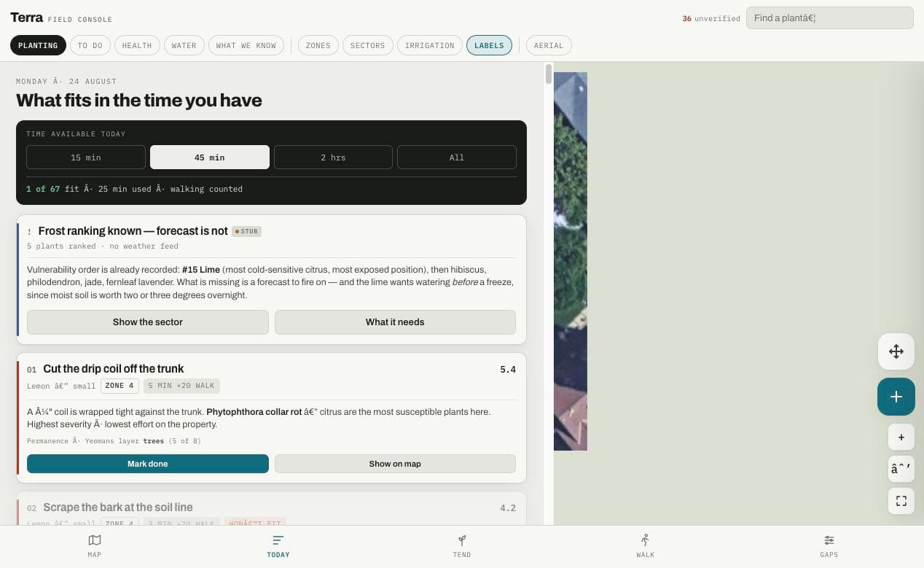Open the Gaps section with sliders icon
924x568 pixels.
tap(829, 546)
